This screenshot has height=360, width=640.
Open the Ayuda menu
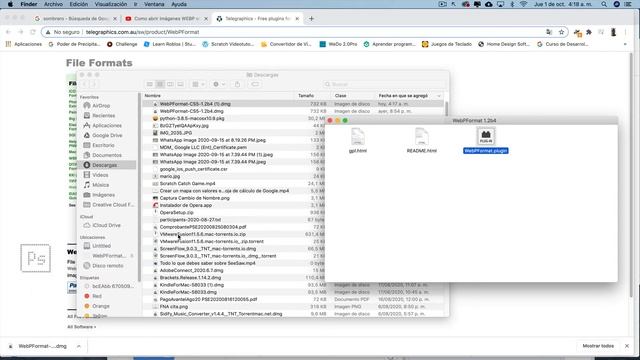tap(179, 4)
